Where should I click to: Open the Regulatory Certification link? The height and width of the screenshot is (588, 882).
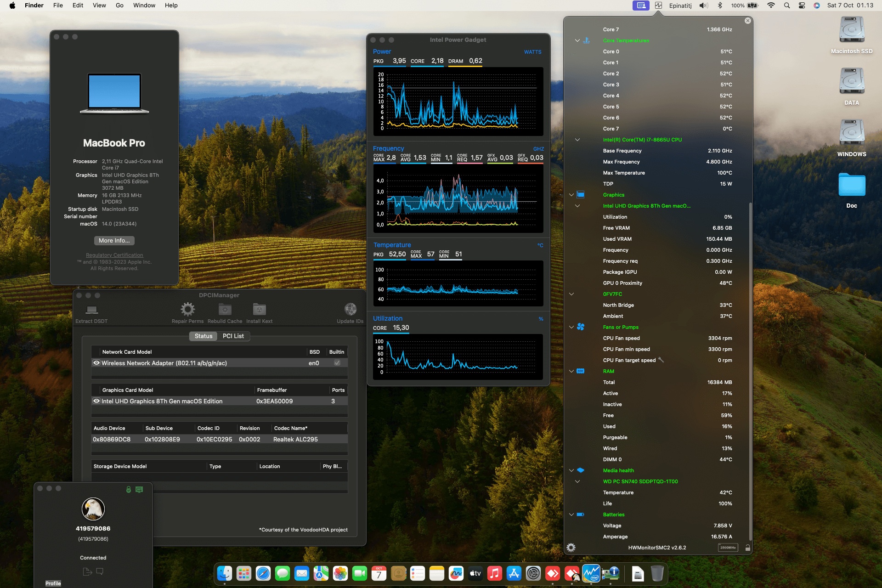pyautogui.click(x=114, y=255)
